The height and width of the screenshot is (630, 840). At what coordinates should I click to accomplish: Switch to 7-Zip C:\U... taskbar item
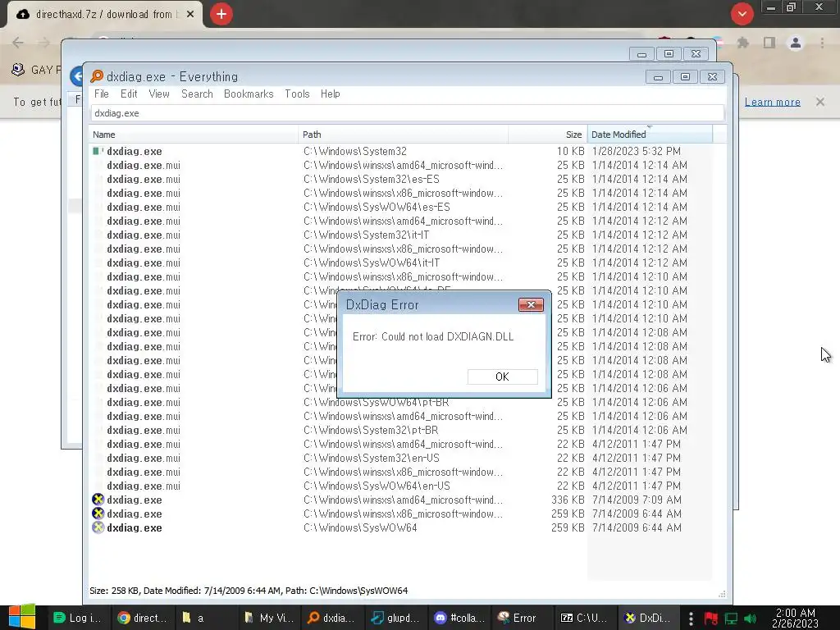pyautogui.click(x=585, y=618)
